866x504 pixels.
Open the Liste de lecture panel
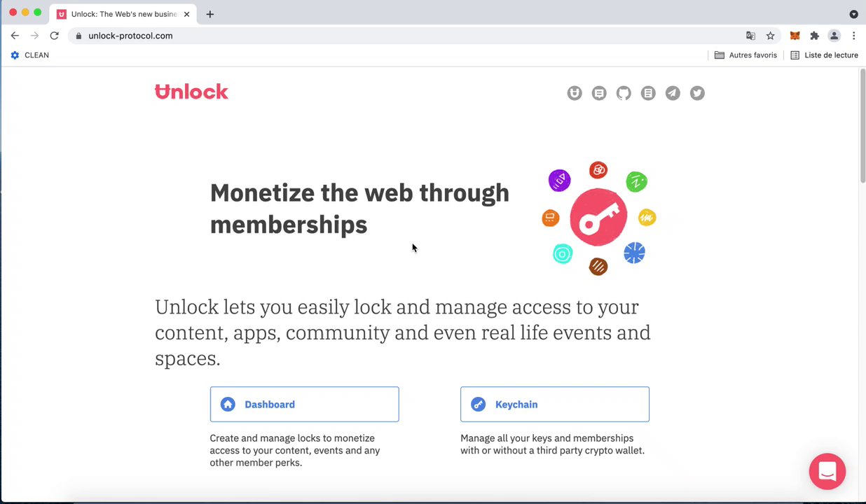824,55
